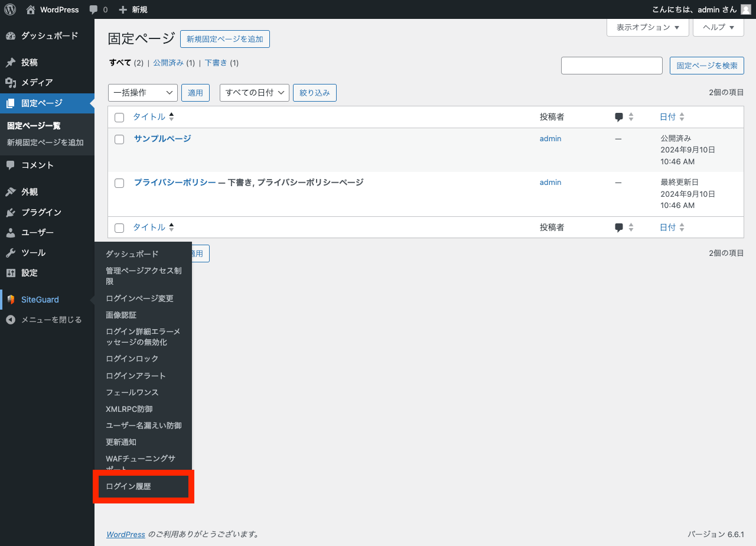Click the 外観 paintbrush icon in sidebar
Image resolution: width=756 pixels, height=546 pixels.
click(x=11, y=192)
